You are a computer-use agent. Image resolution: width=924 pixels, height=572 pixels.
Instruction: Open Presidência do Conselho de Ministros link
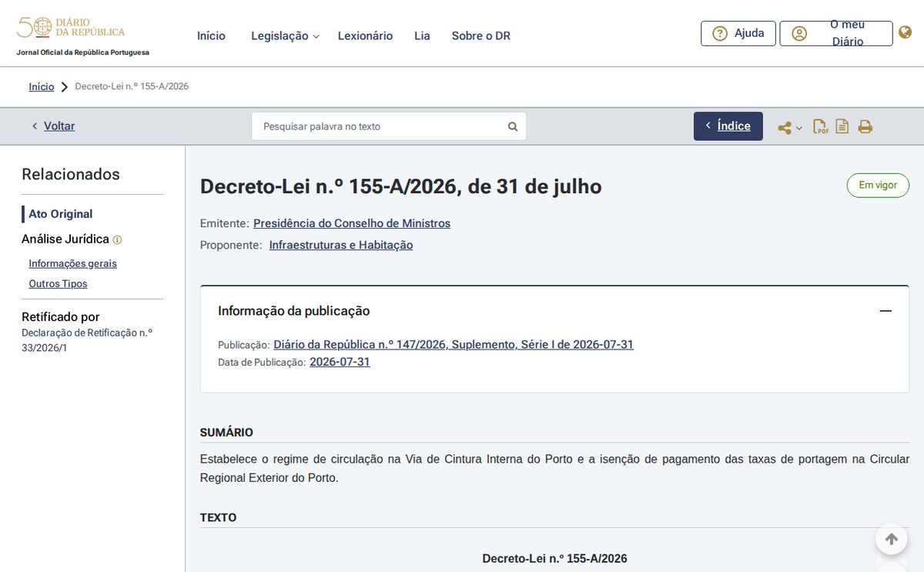pos(352,223)
